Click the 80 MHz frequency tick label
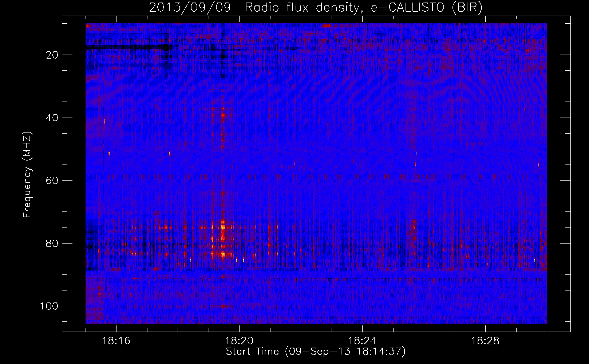589x364 pixels. point(52,243)
